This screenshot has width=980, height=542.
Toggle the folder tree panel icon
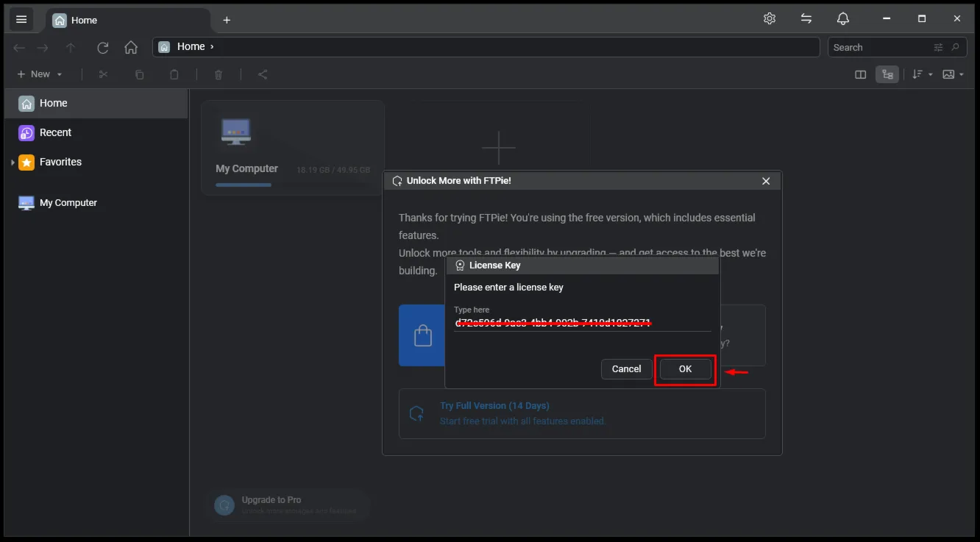(x=887, y=74)
